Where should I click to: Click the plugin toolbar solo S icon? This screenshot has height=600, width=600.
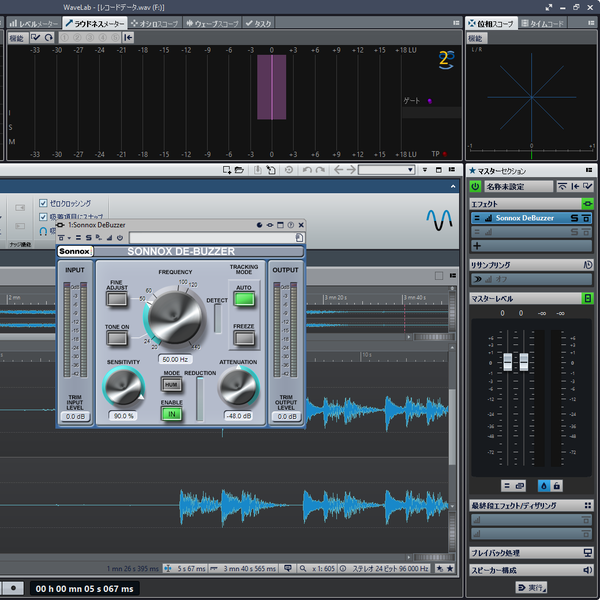point(88,238)
